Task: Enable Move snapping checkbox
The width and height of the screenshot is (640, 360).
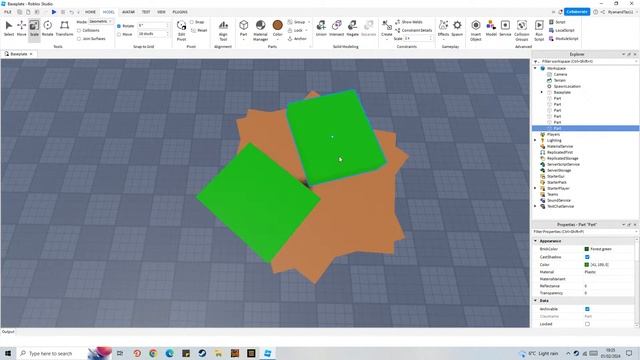Action: pyautogui.click(x=119, y=34)
